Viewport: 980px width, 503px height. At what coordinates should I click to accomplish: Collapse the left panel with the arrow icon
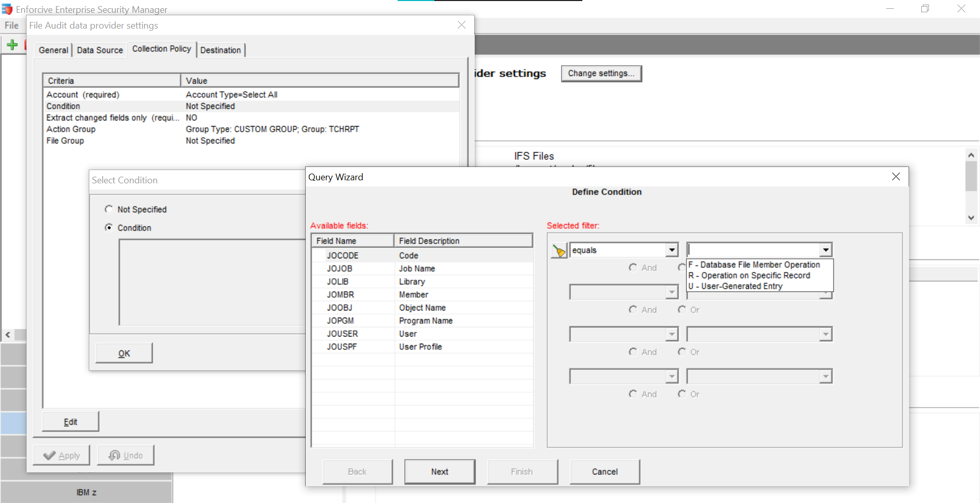pyautogui.click(x=8, y=335)
